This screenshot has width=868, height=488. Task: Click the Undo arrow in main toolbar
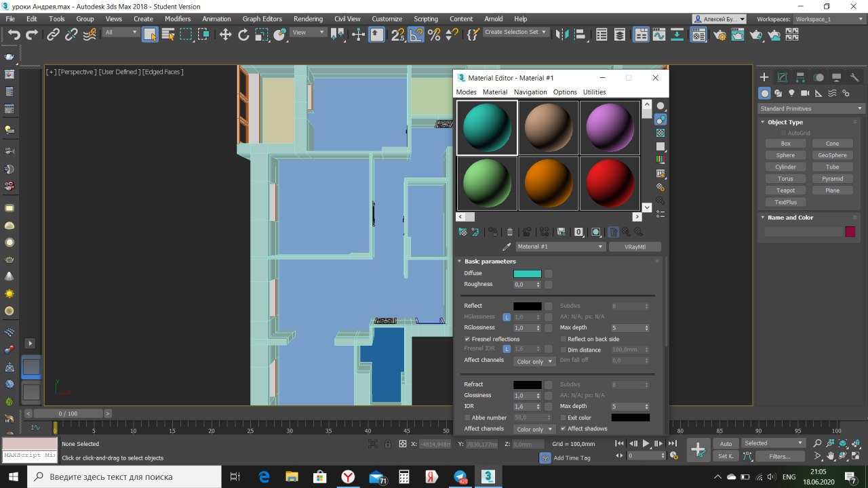click(x=14, y=34)
